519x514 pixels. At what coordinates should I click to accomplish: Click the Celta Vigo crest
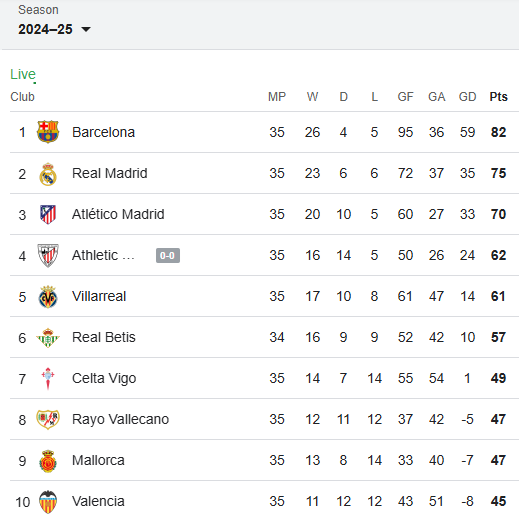tap(48, 378)
